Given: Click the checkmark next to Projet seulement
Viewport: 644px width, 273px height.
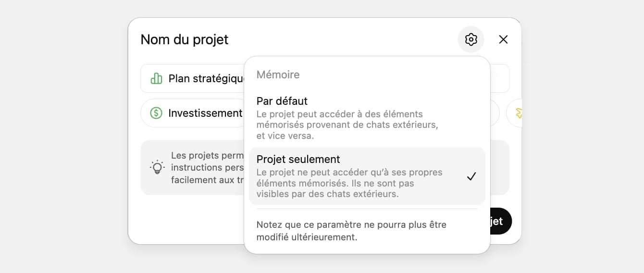Looking at the screenshot, I should point(471,176).
